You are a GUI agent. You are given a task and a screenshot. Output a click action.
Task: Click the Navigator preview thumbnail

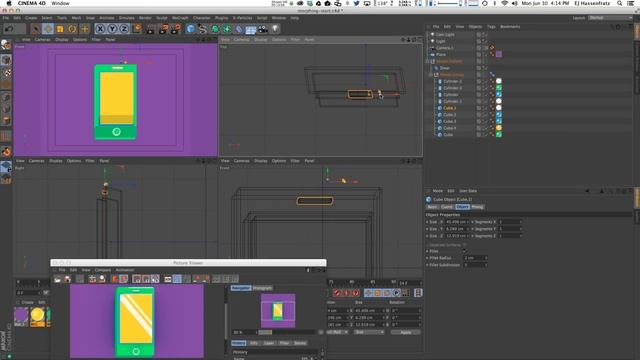278,311
